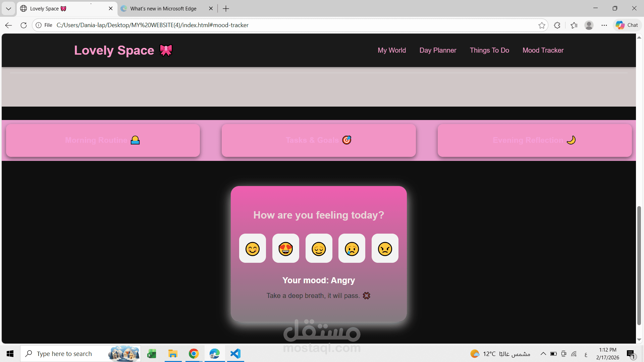Image resolution: width=644 pixels, height=362 pixels.
Task: Open Microsoft Edge from the taskbar
Action: [x=215, y=354]
